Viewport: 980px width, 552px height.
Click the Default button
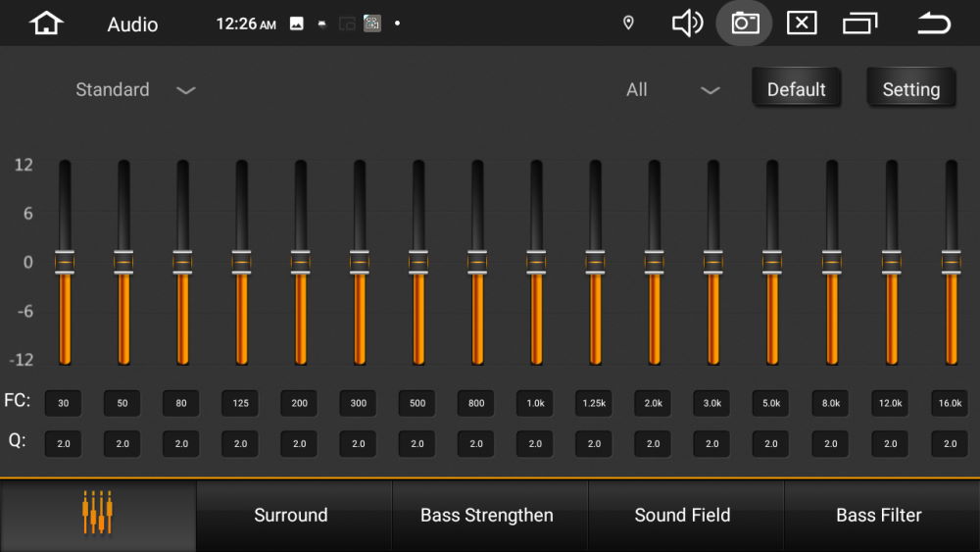point(796,89)
